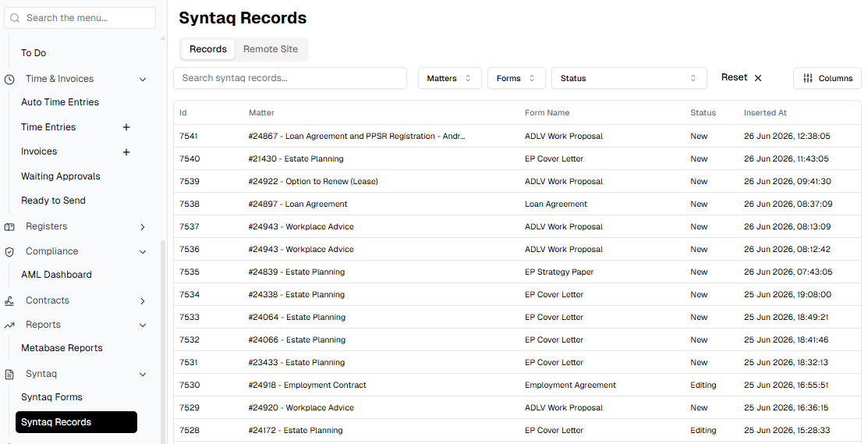Open Auto Time Entries menu item
This screenshot has height=444, width=868.
pyautogui.click(x=60, y=102)
